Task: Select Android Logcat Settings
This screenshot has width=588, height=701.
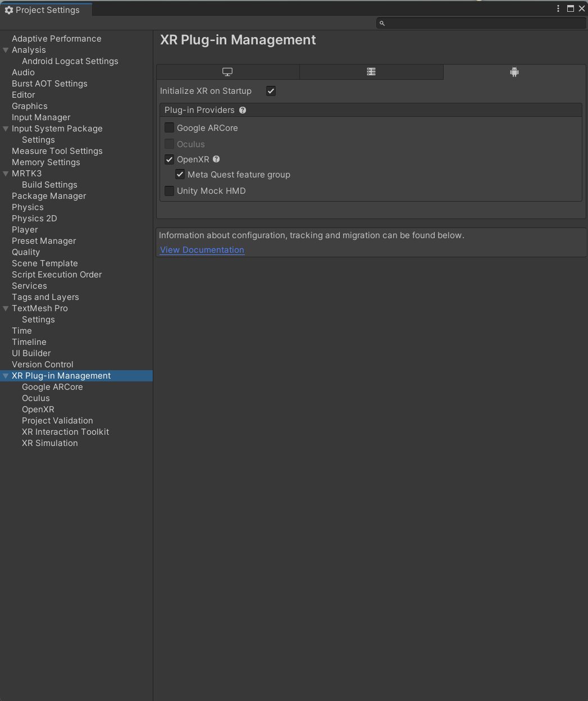Action: pos(70,61)
